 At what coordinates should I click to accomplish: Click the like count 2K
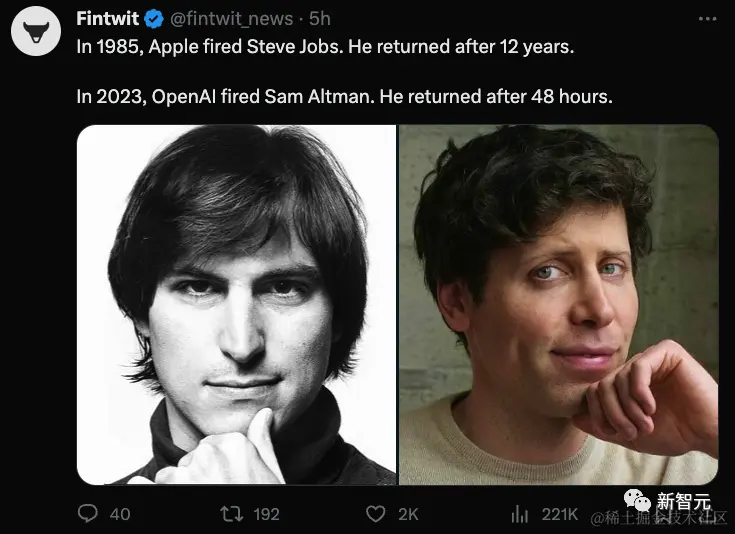pyautogui.click(x=408, y=514)
